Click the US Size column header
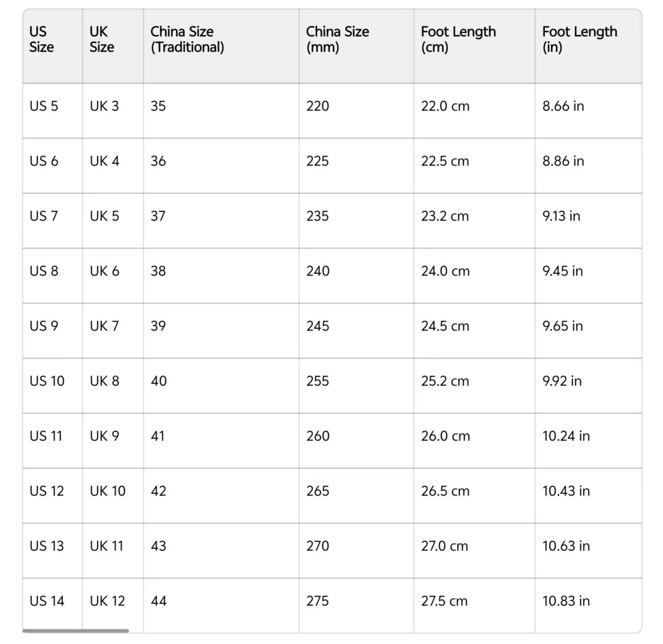663x644 pixels. tap(42, 39)
